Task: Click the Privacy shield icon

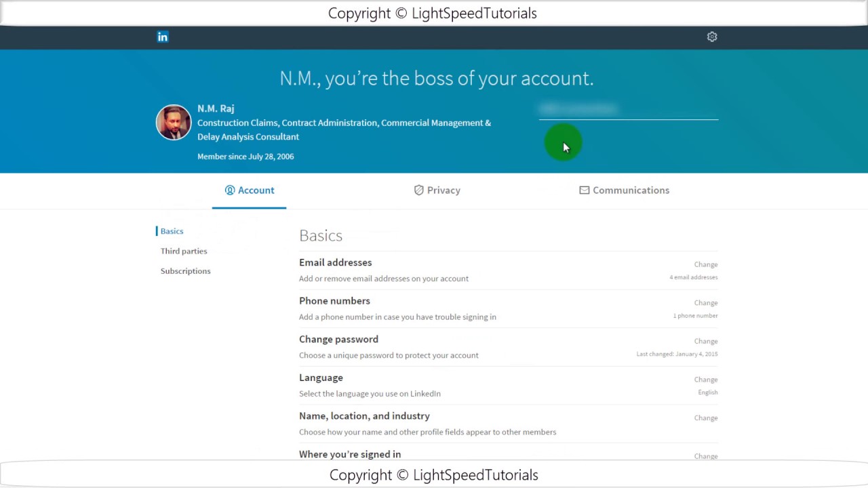Action: (x=419, y=190)
